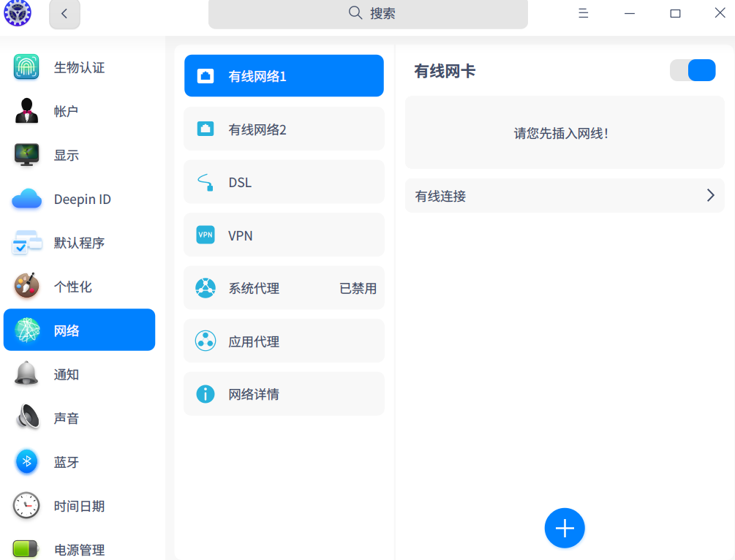
Task: Click the plus button to add connection
Action: tap(564, 528)
